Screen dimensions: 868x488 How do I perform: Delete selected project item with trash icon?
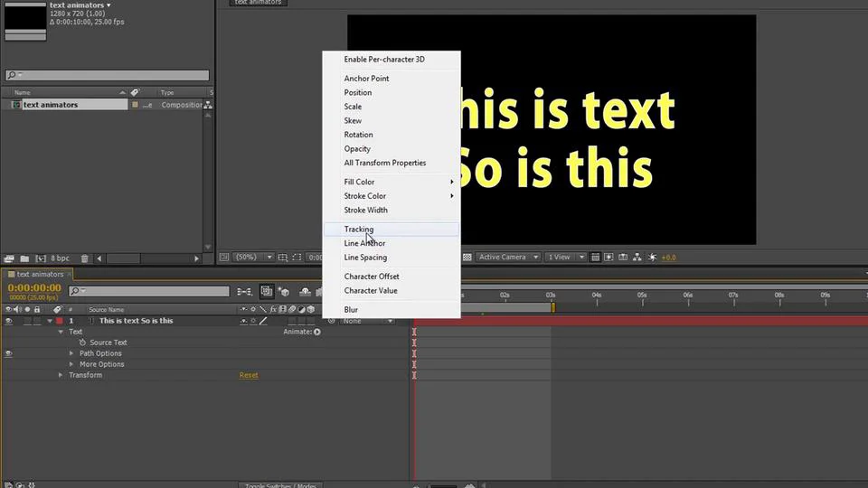pos(85,258)
